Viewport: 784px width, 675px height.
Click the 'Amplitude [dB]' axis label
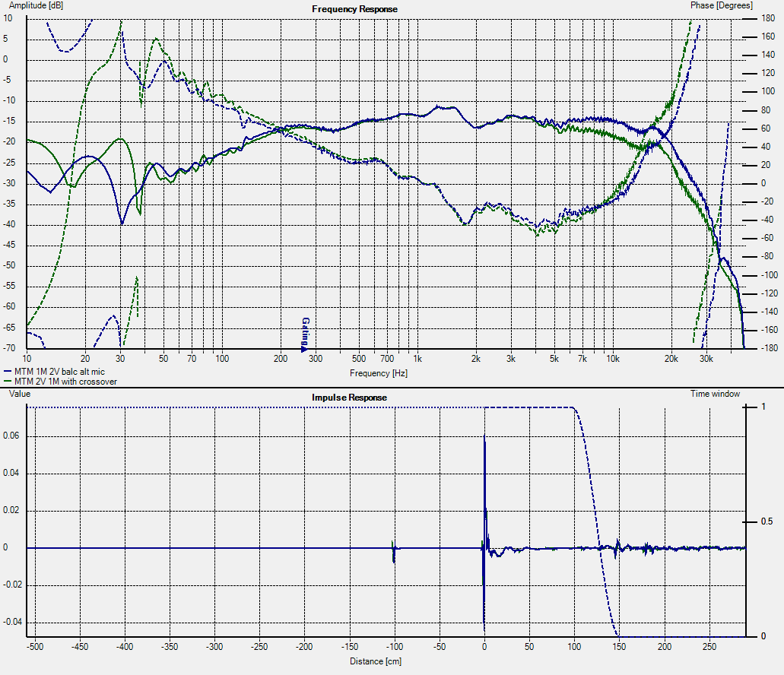[36, 5]
